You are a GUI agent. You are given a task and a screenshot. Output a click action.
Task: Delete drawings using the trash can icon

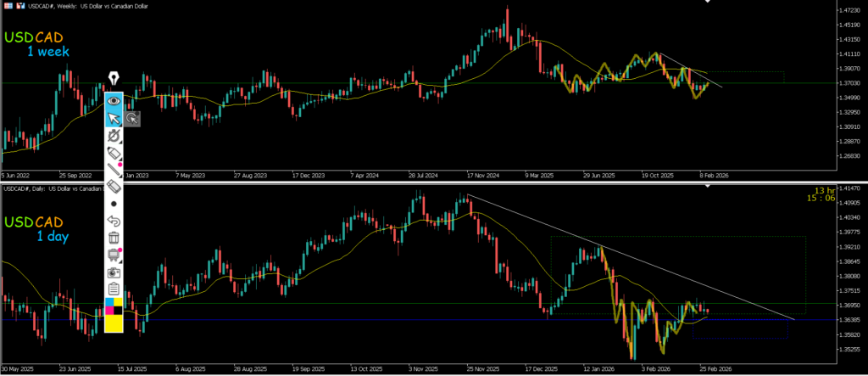(x=114, y=238)
